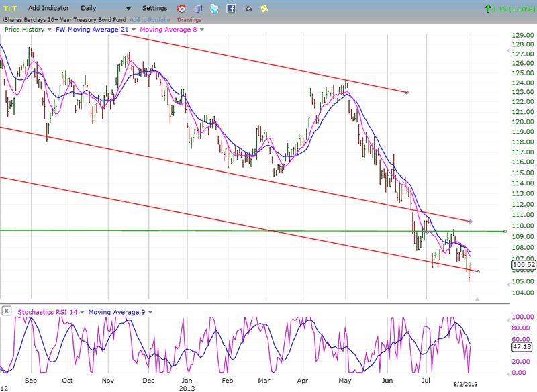
Task: Open the Settings menu
Action: [x=154, y=8]
